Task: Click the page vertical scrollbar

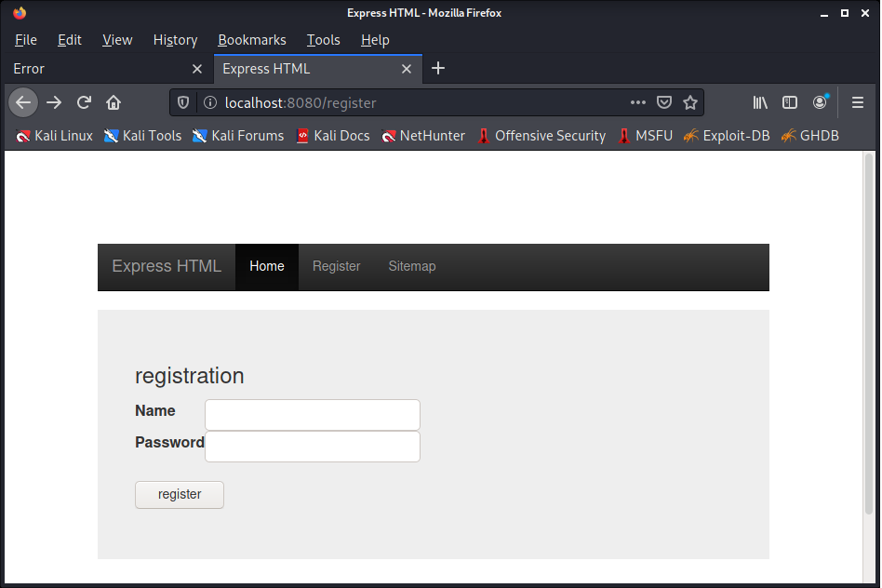Action: click(x=869, y=333)
